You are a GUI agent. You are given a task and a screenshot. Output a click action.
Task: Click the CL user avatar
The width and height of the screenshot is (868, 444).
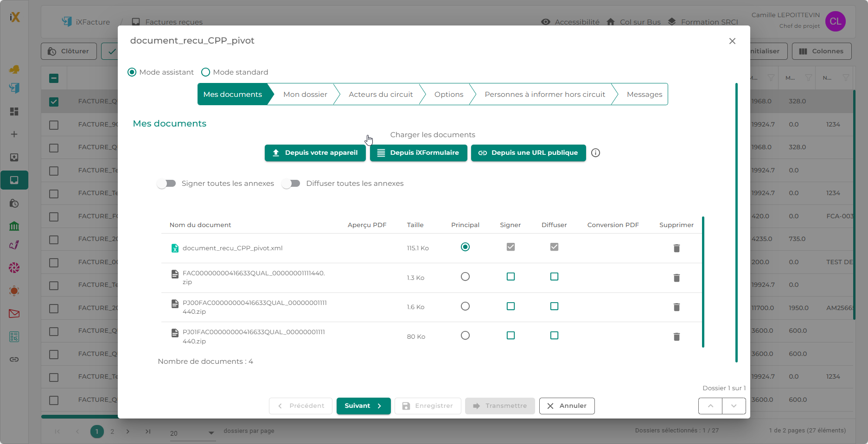tap(835, 21)
